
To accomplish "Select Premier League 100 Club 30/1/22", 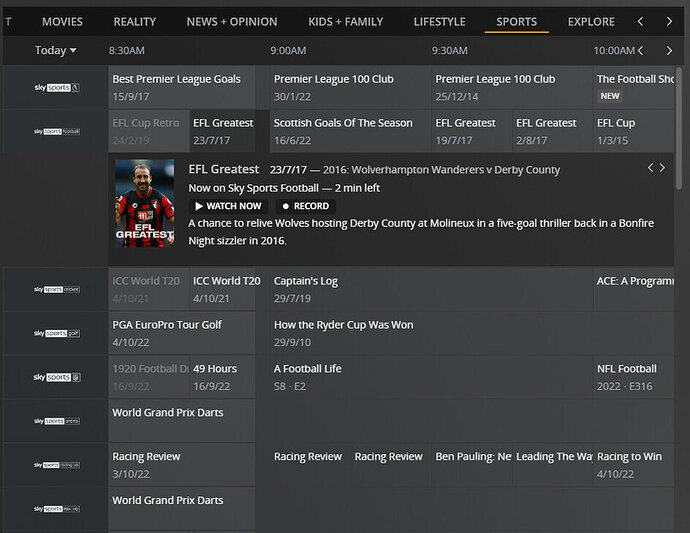I will (350, 87).
